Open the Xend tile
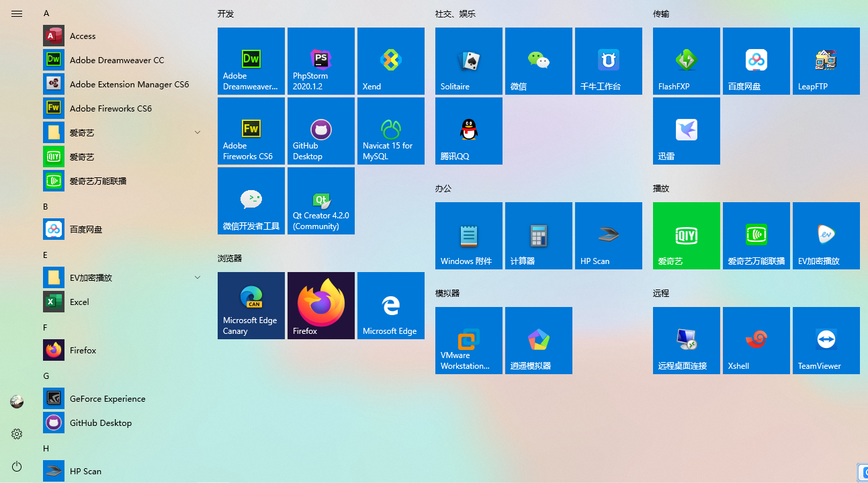868x483 pixels. point(391,61)
